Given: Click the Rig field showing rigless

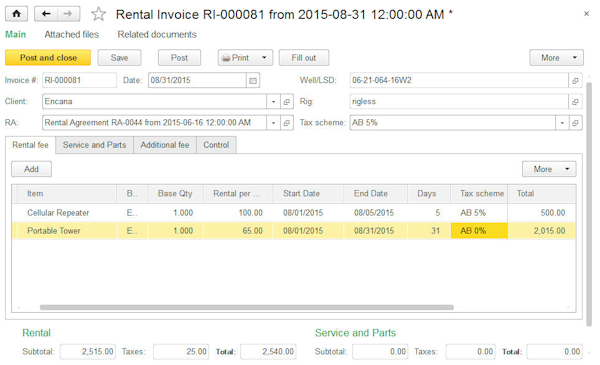Looking at the screenshot, I should pos(459,102).
